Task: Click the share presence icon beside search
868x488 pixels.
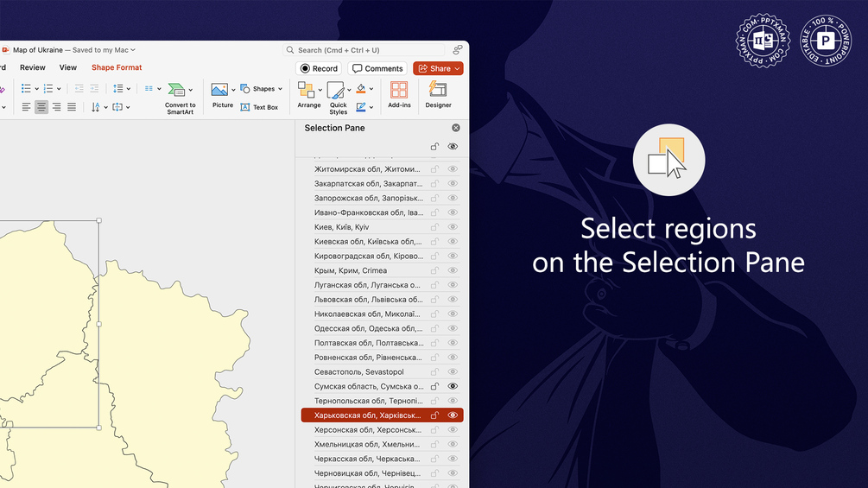Action: coord(458,50)
